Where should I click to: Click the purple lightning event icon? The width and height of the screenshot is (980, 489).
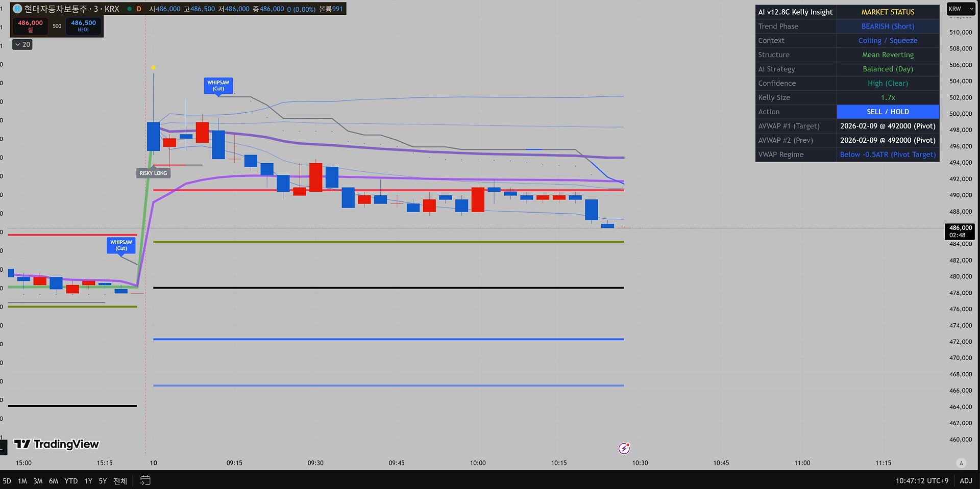pyautogui.click(x=624, y=448)
